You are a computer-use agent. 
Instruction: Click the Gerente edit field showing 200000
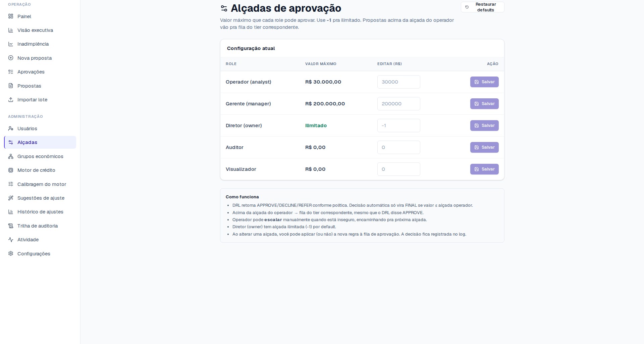click(x=398, y=104)
